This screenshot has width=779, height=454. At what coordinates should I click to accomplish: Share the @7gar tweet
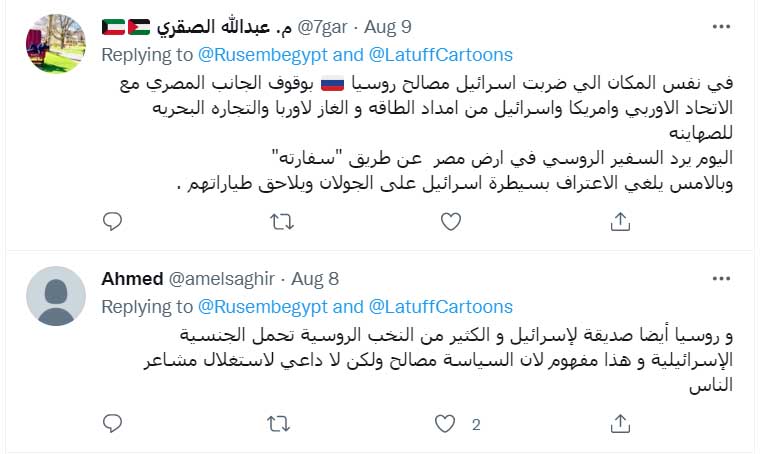coord(619,222)
